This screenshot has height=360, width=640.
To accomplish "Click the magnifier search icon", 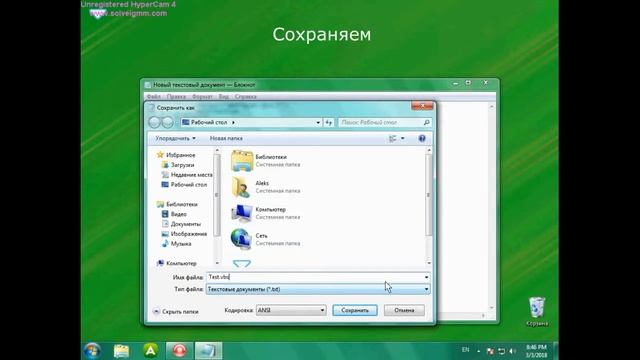I will coord(427,122).
